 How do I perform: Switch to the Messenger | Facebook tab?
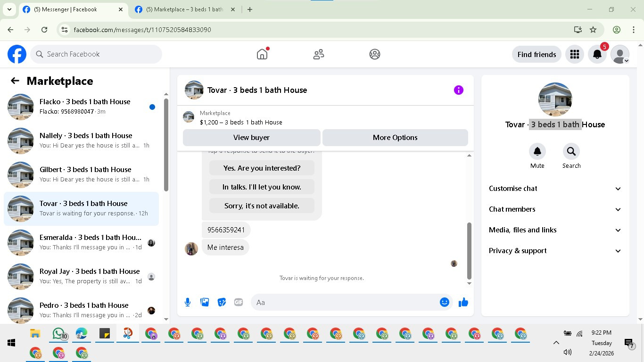73,9
